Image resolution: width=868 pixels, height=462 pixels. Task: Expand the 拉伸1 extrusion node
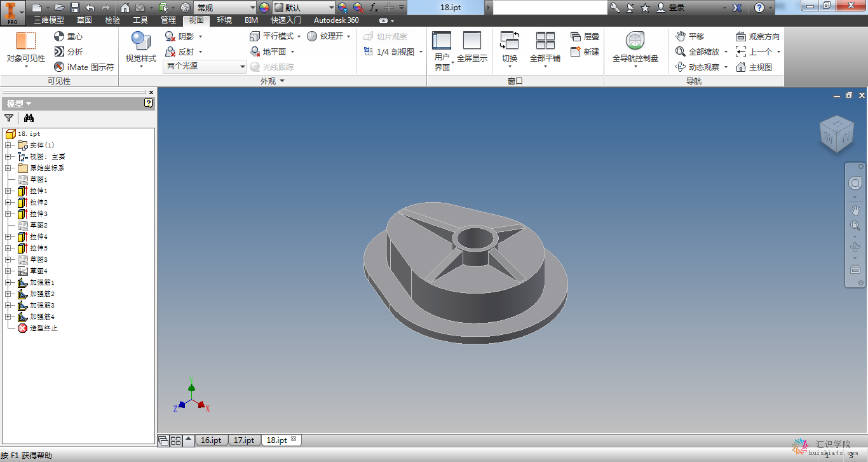8,191
